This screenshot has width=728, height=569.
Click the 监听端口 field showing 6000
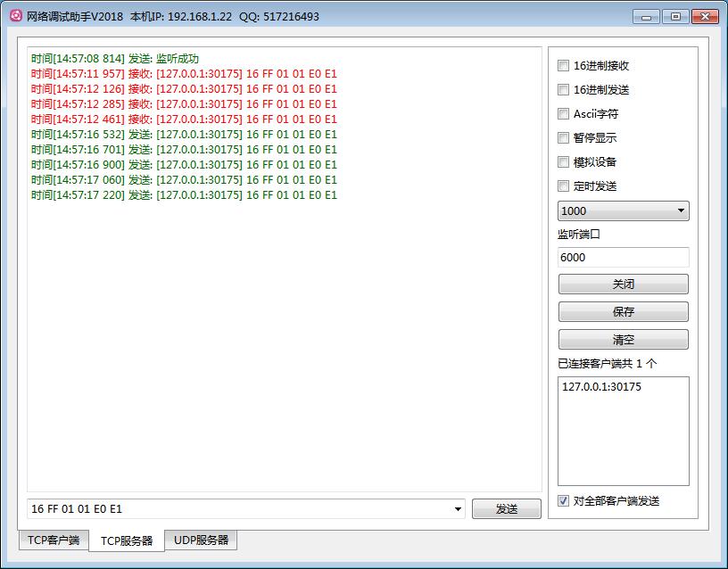pos(623,257)
